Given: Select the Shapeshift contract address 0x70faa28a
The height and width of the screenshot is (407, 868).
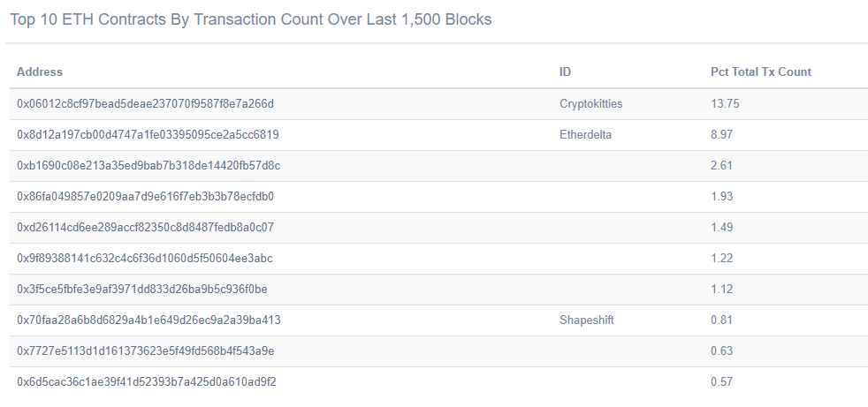Looking at the screenshot, I should coord(148,320).
